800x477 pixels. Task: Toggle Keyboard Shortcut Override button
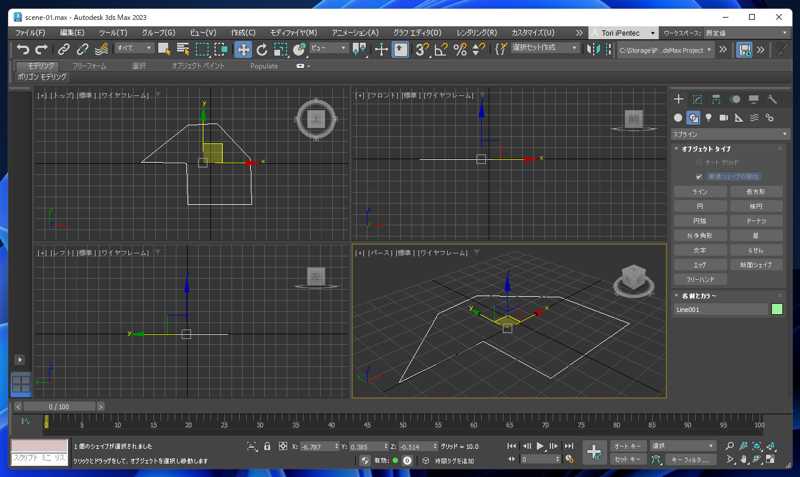(401, 49)
